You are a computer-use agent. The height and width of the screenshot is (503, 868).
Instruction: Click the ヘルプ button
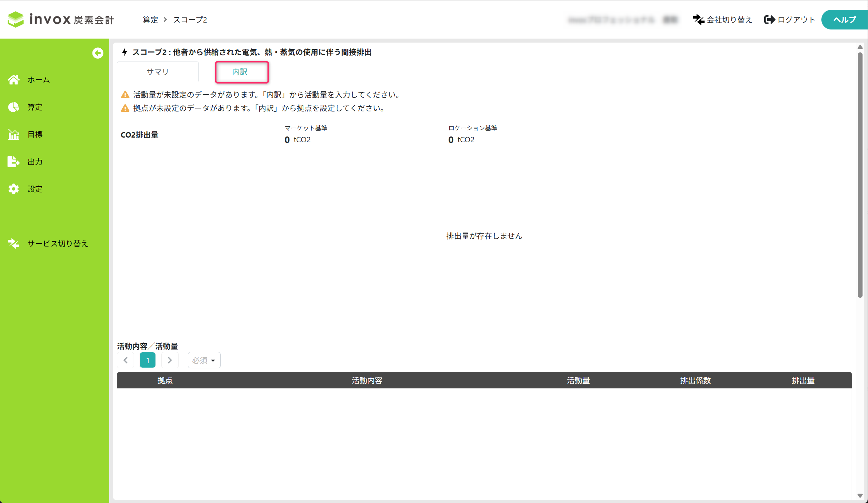click(x=844, y=20)
